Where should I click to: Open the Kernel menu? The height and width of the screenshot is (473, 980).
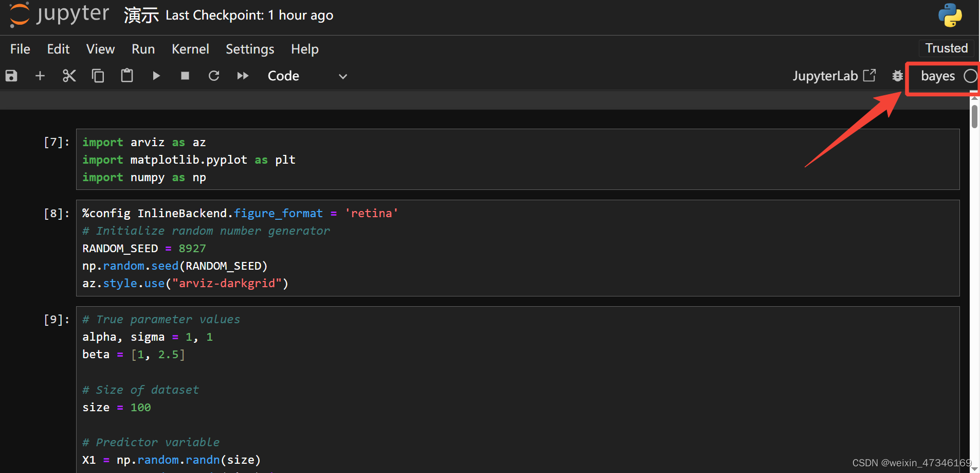pos(190,49)
